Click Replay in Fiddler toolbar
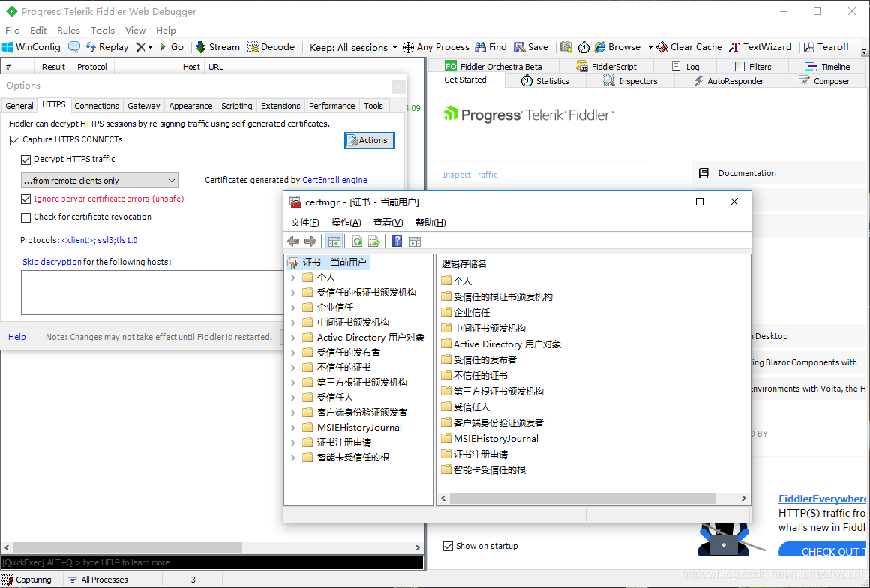Viewport: 870px width, 588px height. click(x=108, y=47)
